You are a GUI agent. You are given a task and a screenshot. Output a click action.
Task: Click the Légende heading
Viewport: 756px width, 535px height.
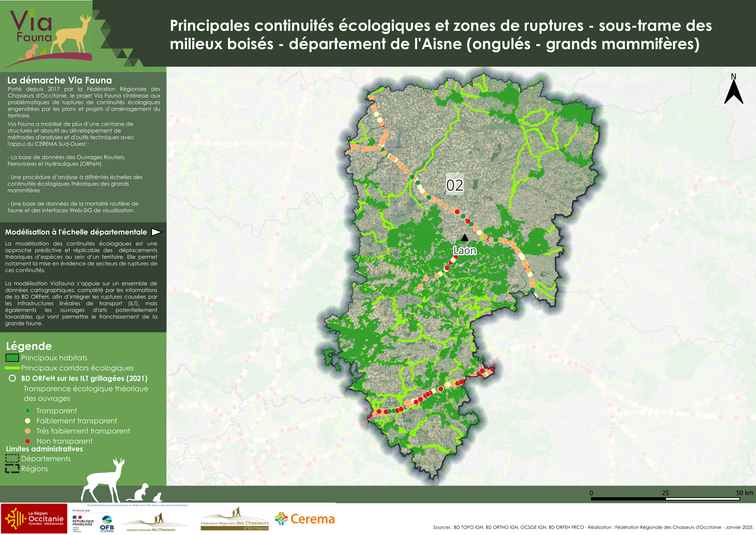pyautogui.click(x=29, y=346)
